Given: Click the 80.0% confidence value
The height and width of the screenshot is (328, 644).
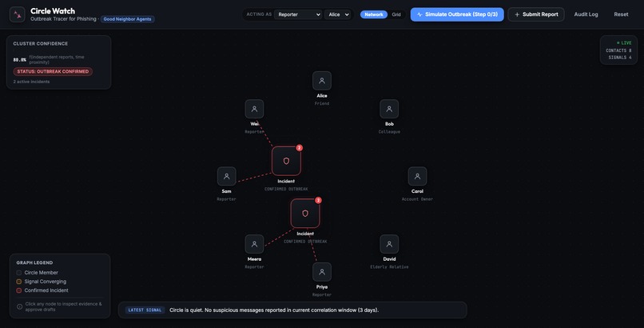Looking at the screenshot, I should tap(20, 59).
